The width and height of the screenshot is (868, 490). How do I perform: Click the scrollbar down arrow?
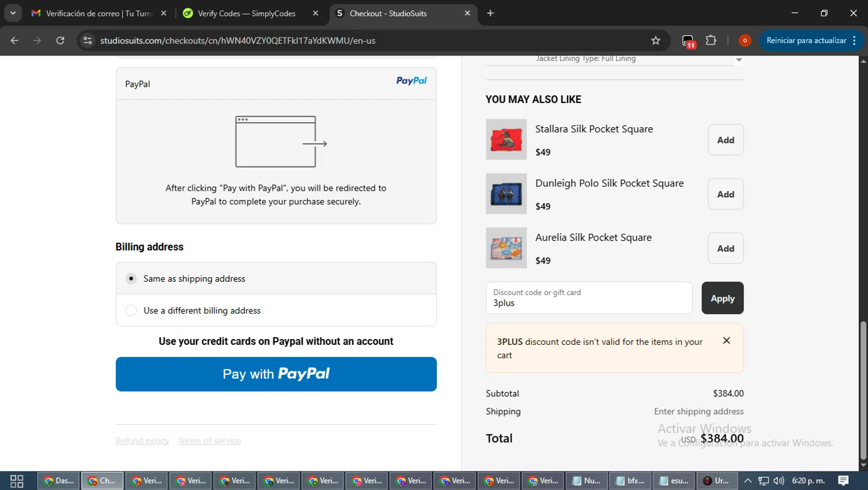click(863, 465)
